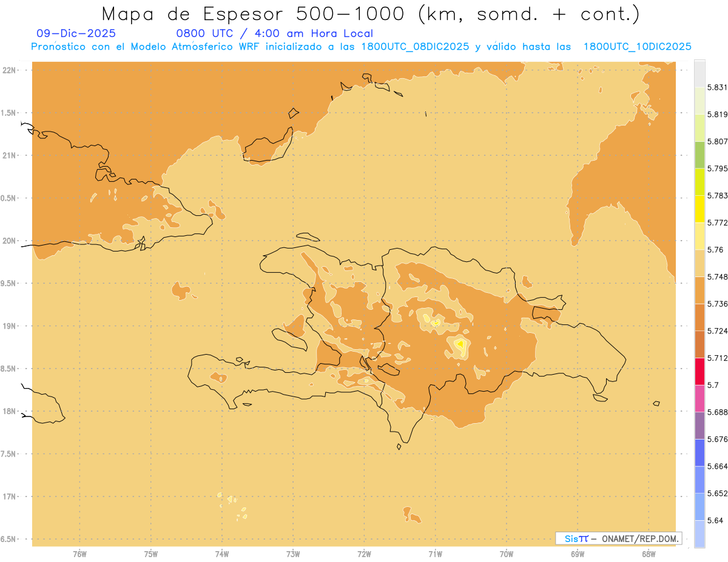Click the colorbar value 5.76

coord(715,250)
